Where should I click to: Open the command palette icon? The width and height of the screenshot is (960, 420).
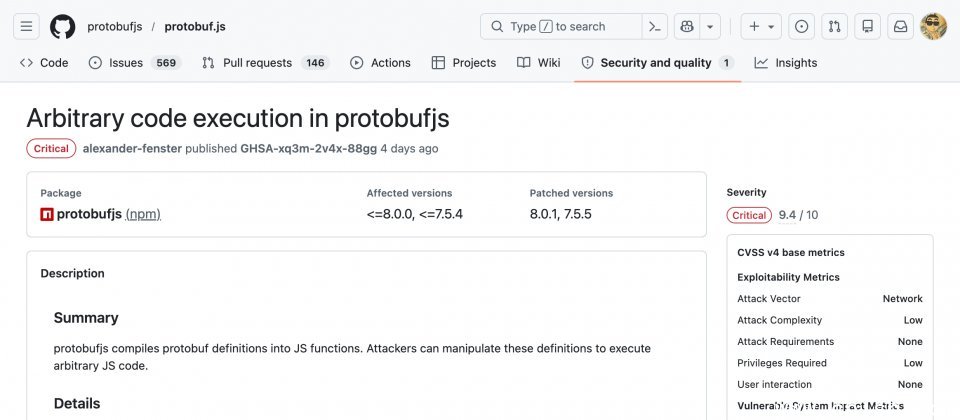[x=655, y=26]
